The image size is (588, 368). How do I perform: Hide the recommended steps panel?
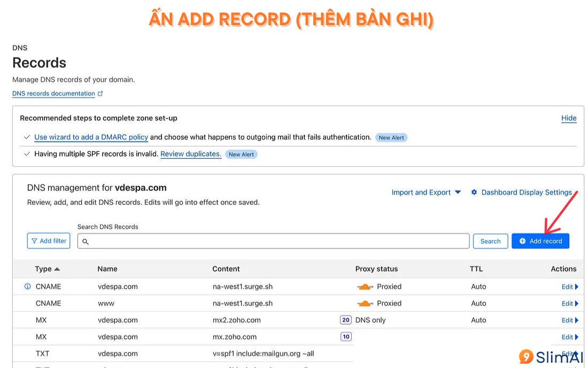(x=569, y=118)
